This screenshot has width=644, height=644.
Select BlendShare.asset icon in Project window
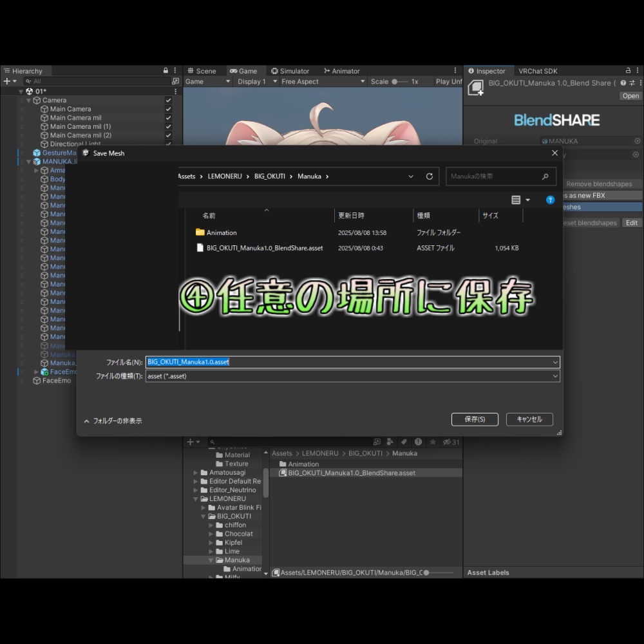tap(283, 473)
